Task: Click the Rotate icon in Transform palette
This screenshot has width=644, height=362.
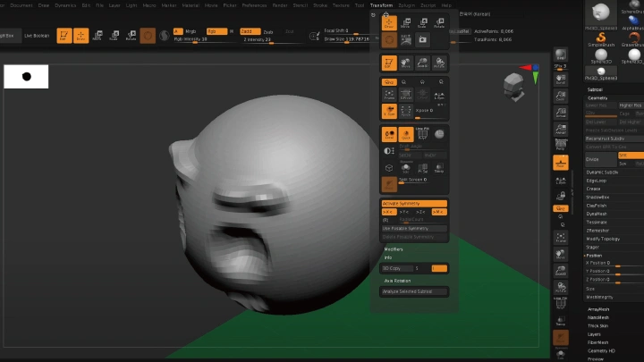Action: (x=439, y=23)
